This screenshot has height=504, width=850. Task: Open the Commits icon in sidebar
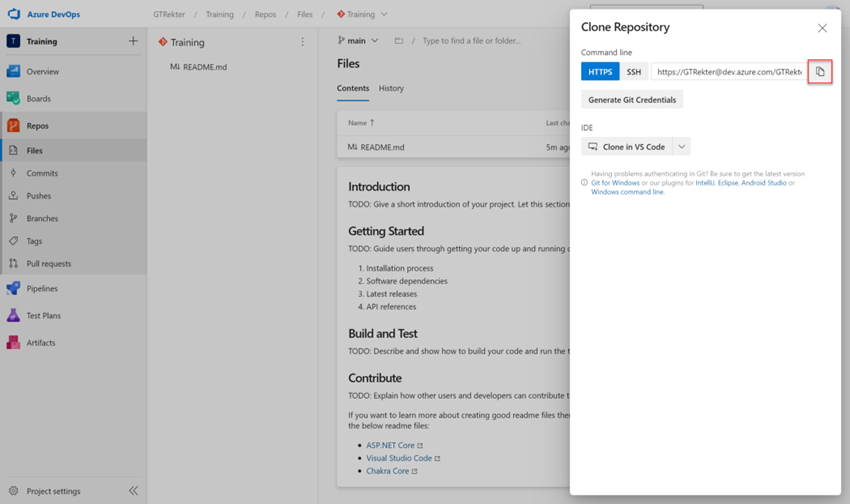pos(14,173)
